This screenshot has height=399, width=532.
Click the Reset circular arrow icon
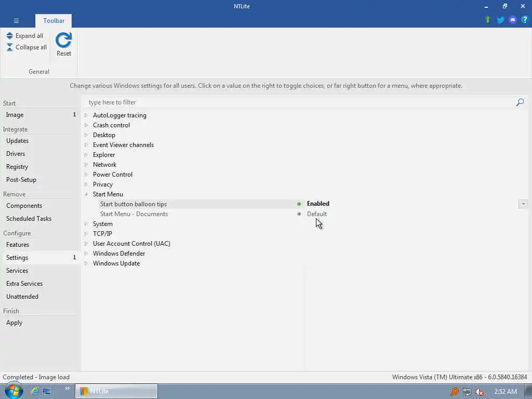click(x=64, y=40)
